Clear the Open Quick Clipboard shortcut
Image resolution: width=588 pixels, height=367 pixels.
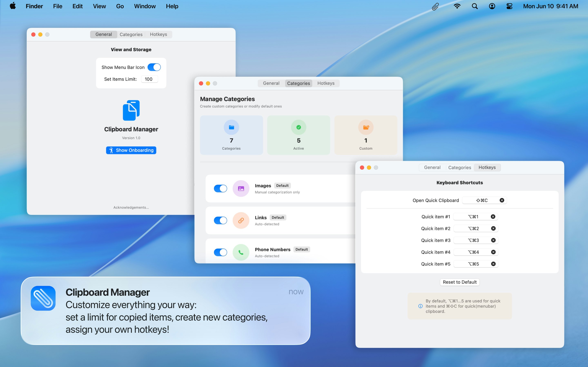tap(502, 200)
